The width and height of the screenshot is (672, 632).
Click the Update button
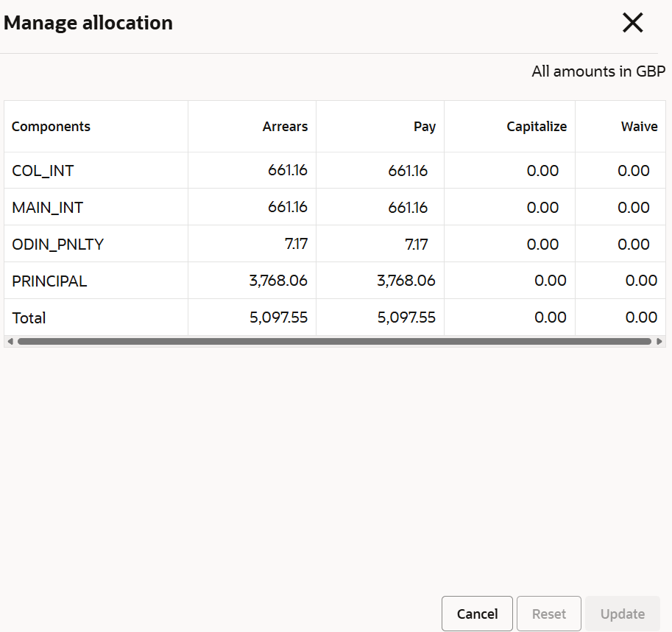[x=622, y=614]
